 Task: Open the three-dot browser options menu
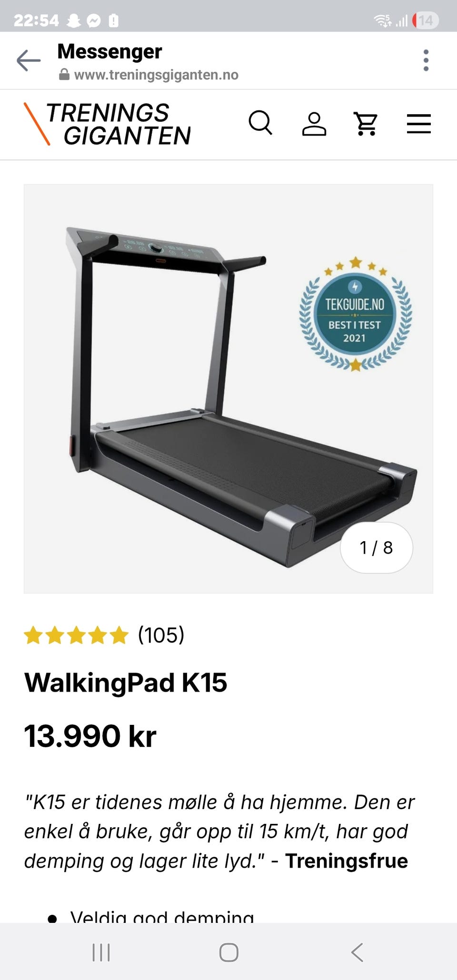coord(426,60)
